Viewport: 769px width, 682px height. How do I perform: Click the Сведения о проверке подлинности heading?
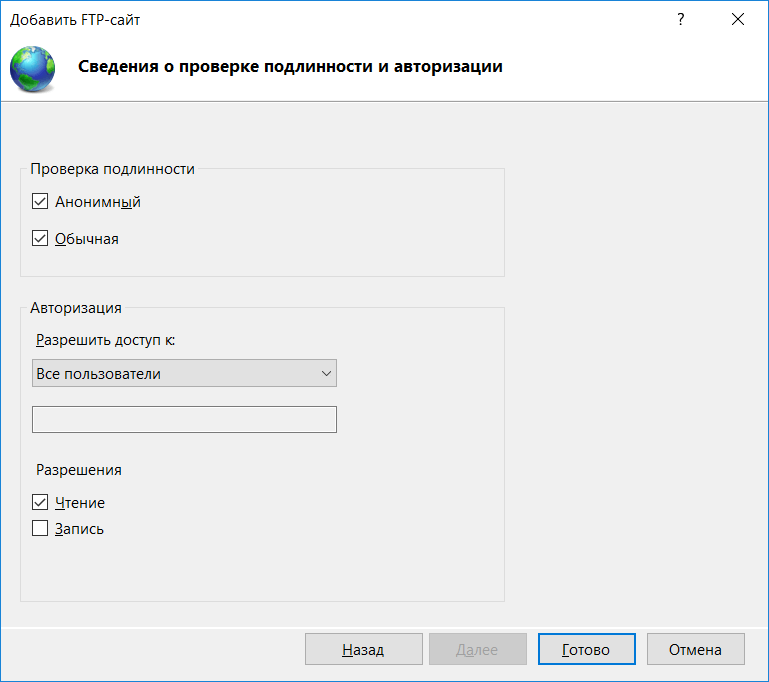[290, 66]
